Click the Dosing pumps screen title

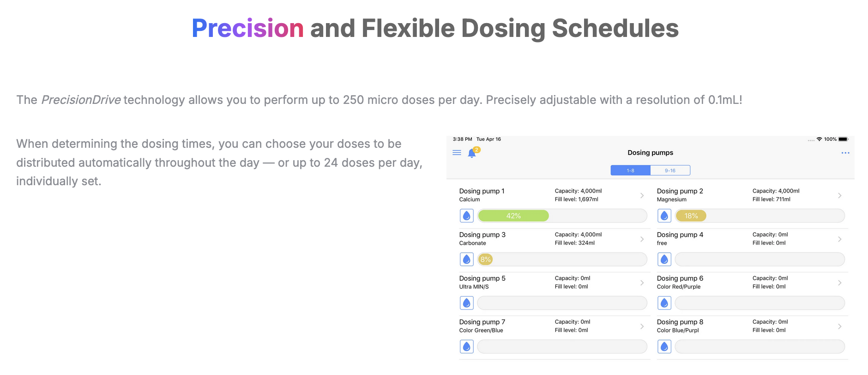pos(650,152)
